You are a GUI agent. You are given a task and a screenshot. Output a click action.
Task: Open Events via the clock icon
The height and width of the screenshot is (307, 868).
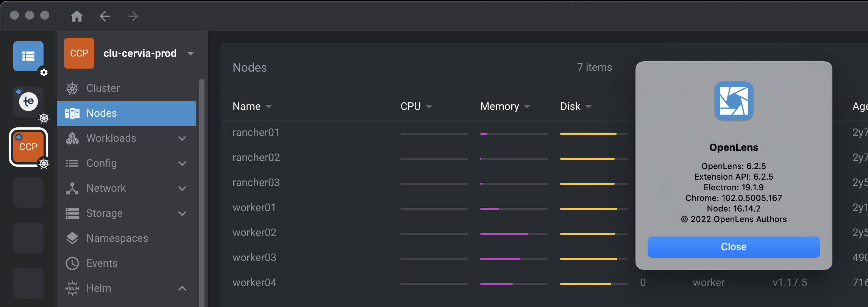72,263
